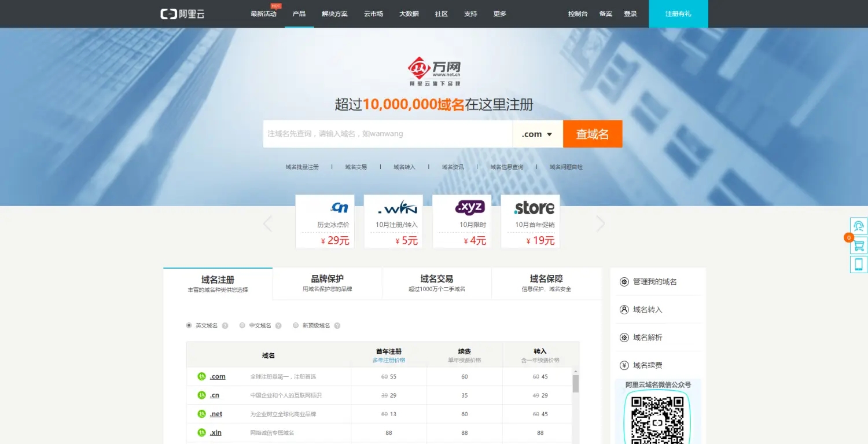Click the gear icon beside 域名解析

[x=624, y=337]
